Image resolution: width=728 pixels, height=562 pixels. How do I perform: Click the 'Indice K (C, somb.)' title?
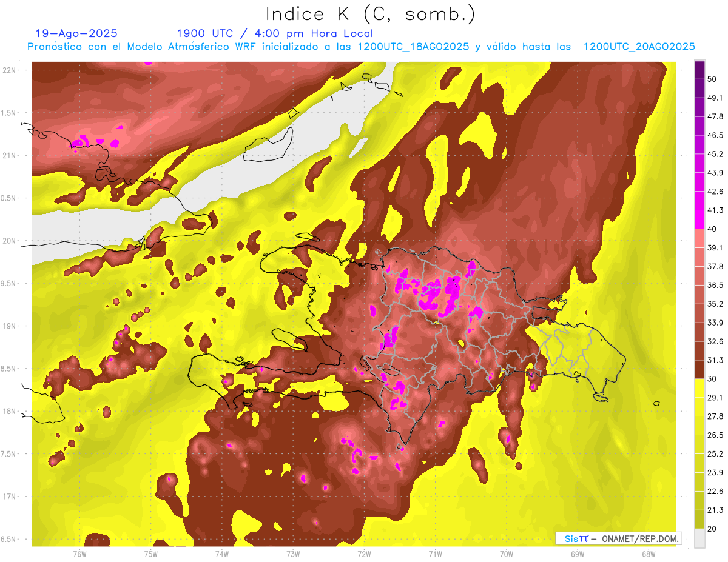click(370, 15)
